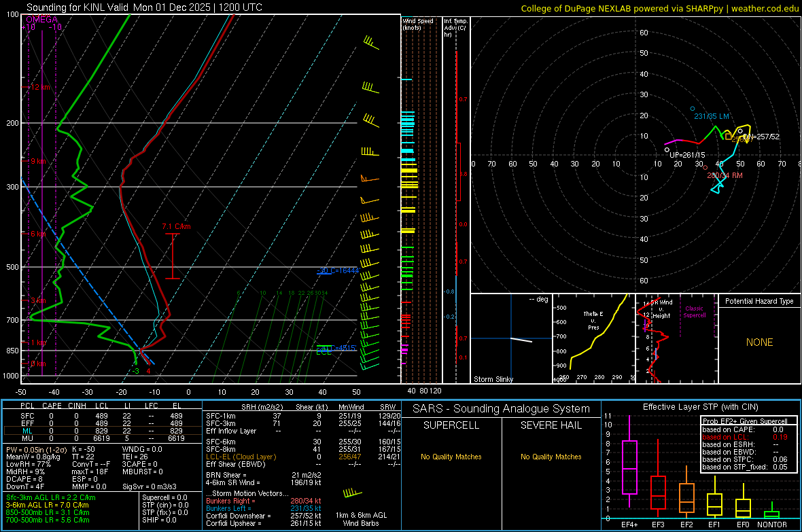Click the 'Potential Hazard Type' header

coord(759,301)
